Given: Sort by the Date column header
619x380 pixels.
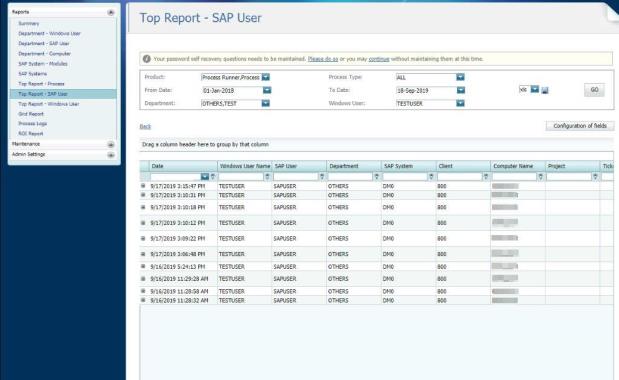Looking at the screenshot, I should pos(183,166).
